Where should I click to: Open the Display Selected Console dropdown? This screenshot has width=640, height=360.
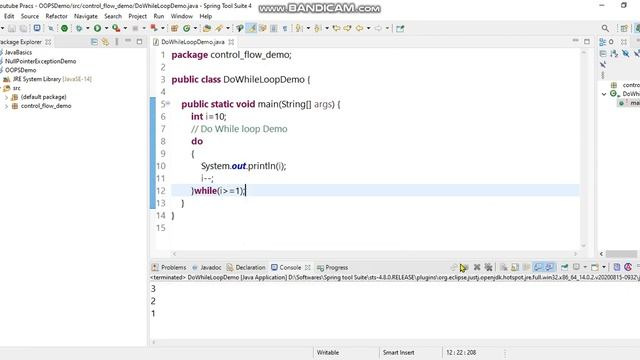pos(585,267)
